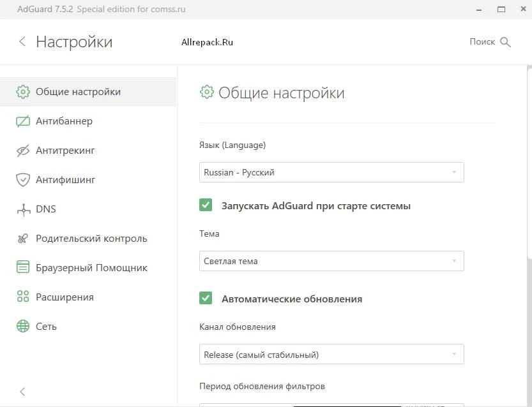Viewport: 532px width, 407px height.
Task: Click the search magnifier icon
Action: [505, 42]
